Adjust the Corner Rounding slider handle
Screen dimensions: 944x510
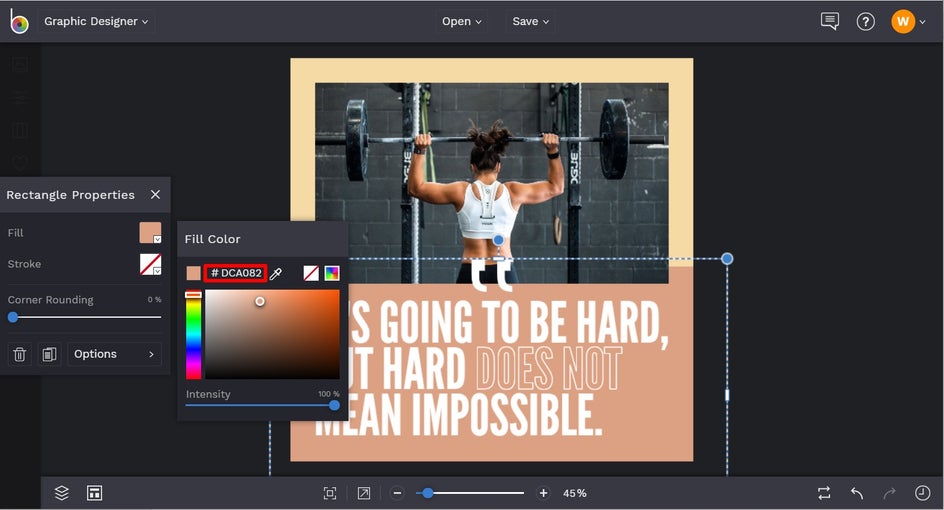click(13, 317)
